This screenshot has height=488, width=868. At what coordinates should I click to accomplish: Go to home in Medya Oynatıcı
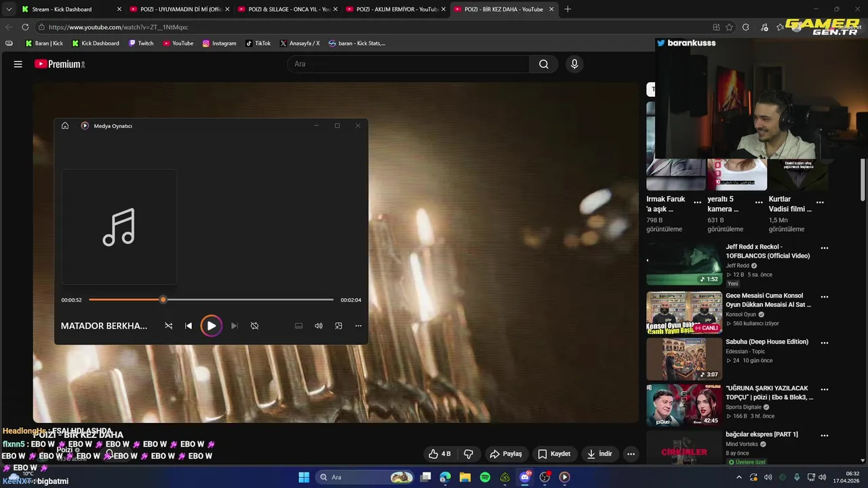[x=65, y=125]
